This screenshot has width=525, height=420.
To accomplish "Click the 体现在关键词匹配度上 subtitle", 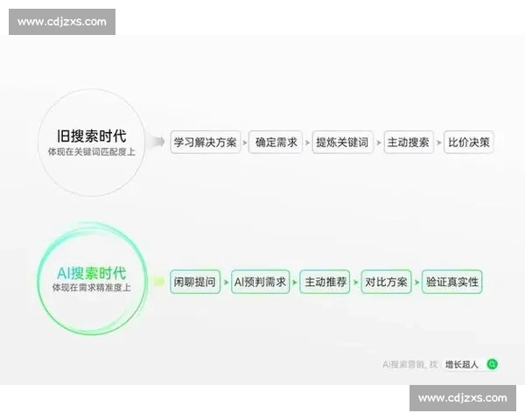I will (91, 151).
